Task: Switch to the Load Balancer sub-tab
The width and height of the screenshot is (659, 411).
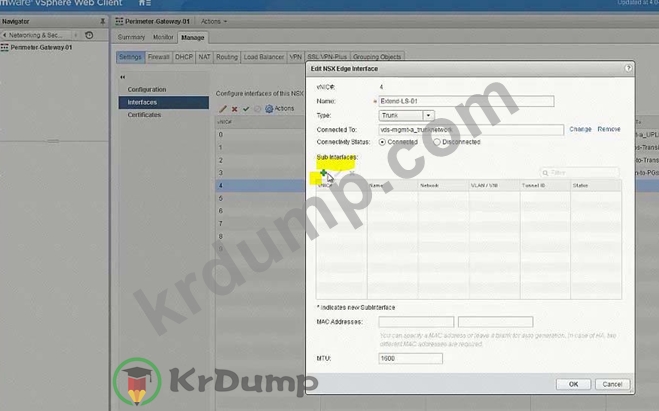Action: [x=264, y=57]
